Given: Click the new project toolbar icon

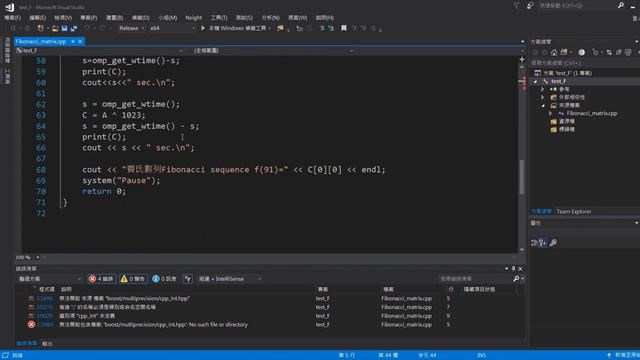Looking at the screenshot, I should 40,28.
